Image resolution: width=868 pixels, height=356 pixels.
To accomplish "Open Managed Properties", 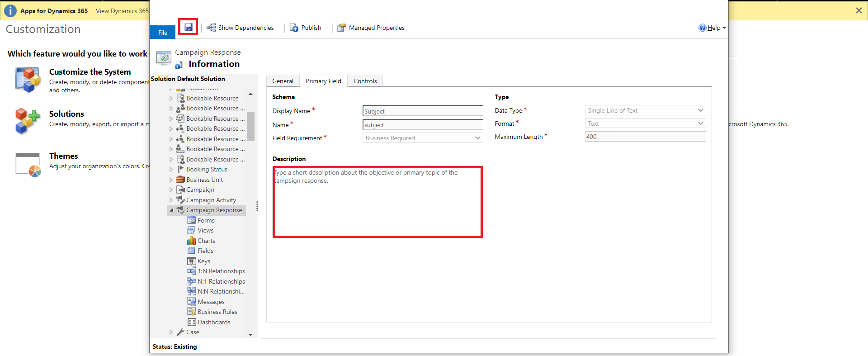I will click(371, 28).
